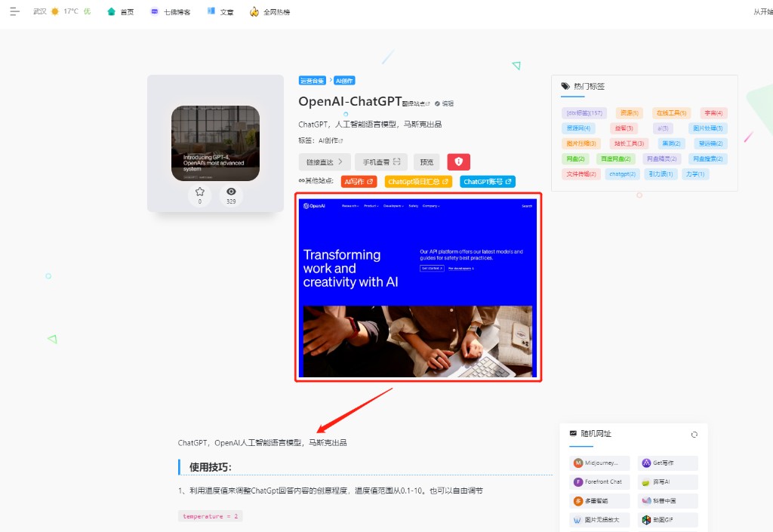
Task: Select the 文件传输(2) tag
Action: [x=581, y=174]
